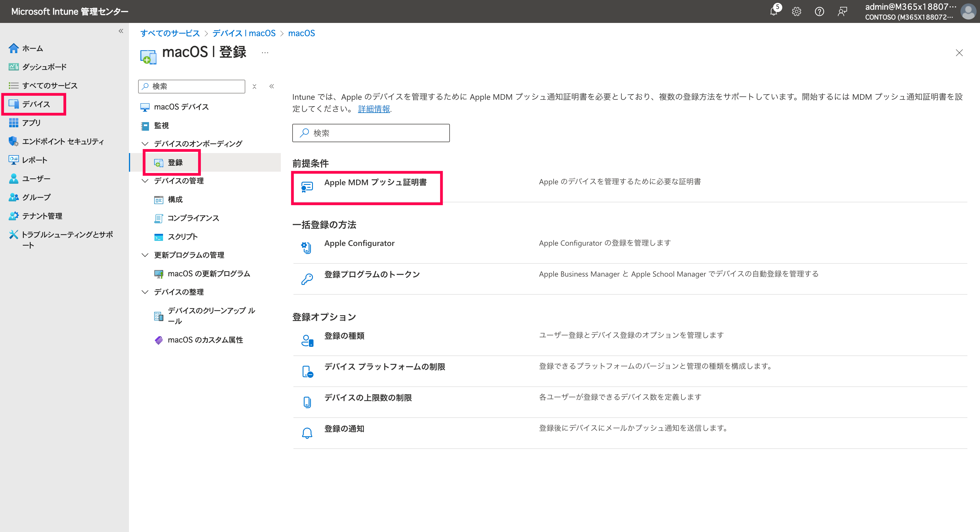980x532 pixels.
Task: Click the enrollment notification bell icon
Action: tap(307, 433)
